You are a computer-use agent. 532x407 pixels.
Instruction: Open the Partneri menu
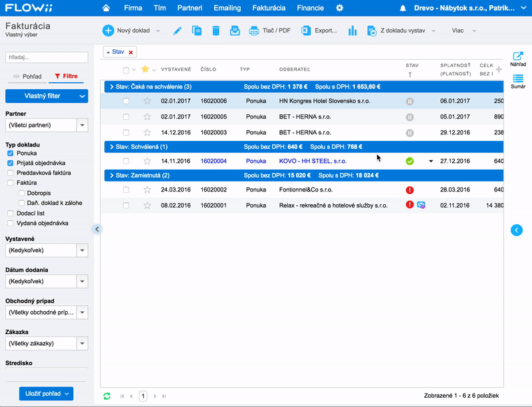click(190, 8)
